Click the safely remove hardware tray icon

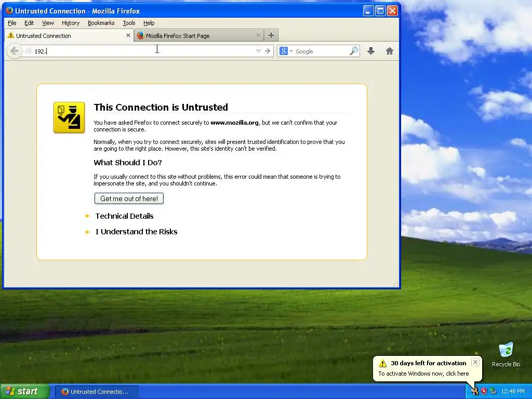[494, 392]
